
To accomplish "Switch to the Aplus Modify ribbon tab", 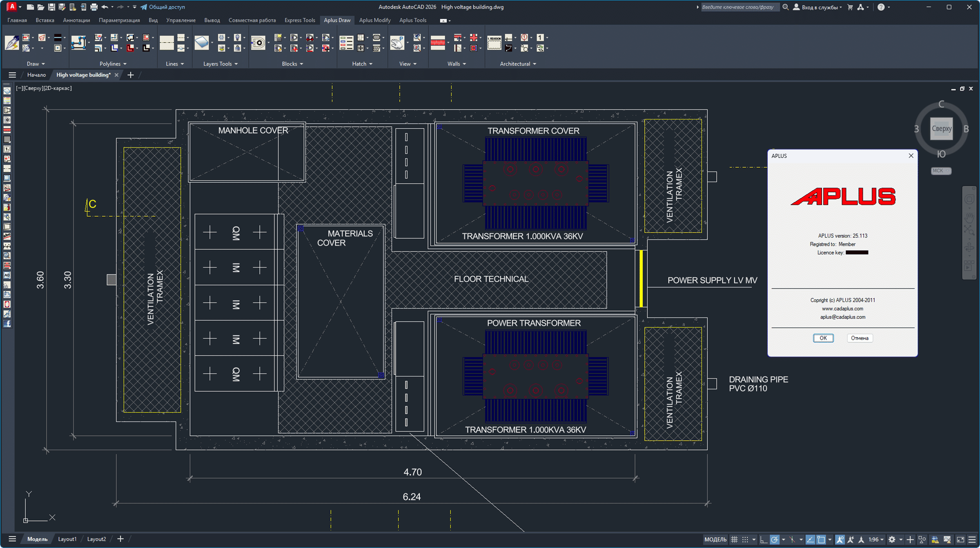I will coord(374,20).
